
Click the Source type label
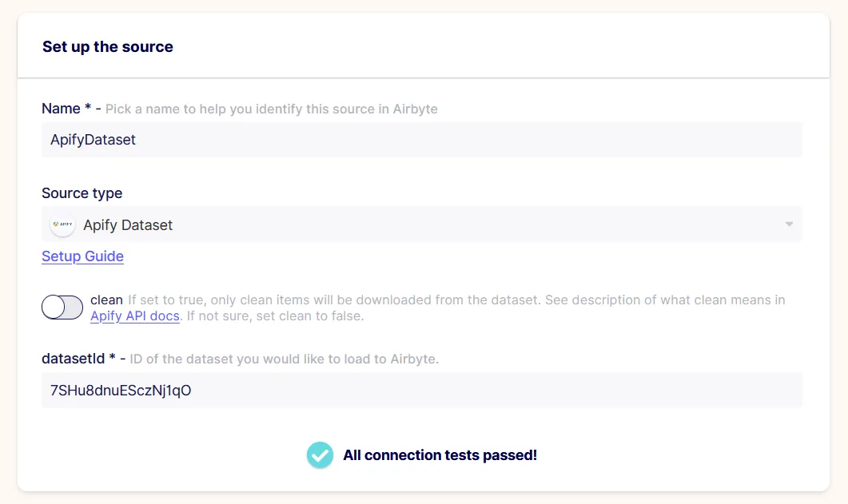[82, 192]
